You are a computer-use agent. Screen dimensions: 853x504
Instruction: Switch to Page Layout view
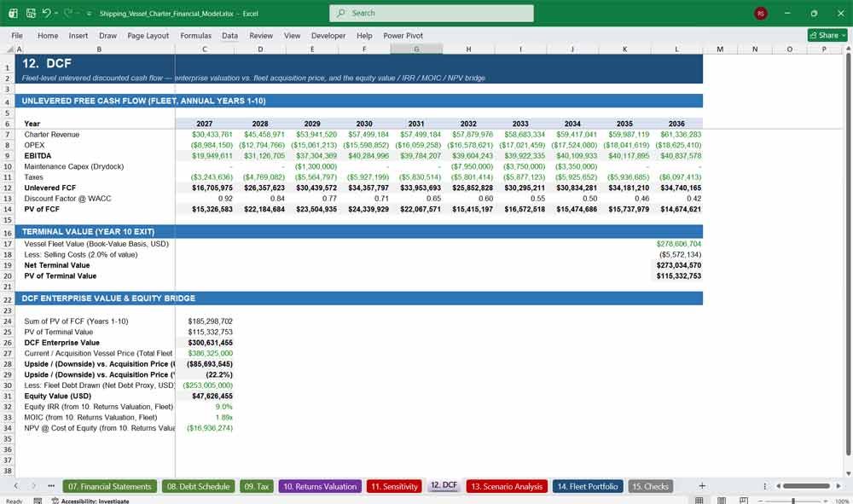coord(722,501)
